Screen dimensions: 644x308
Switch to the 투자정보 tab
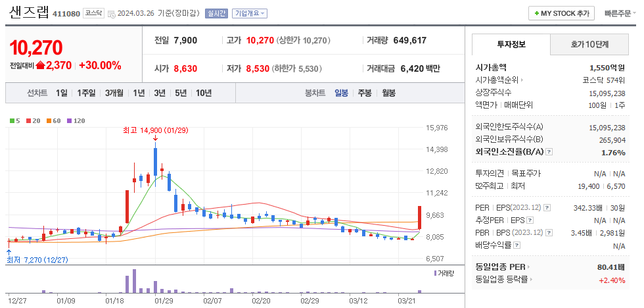[511, 44]
